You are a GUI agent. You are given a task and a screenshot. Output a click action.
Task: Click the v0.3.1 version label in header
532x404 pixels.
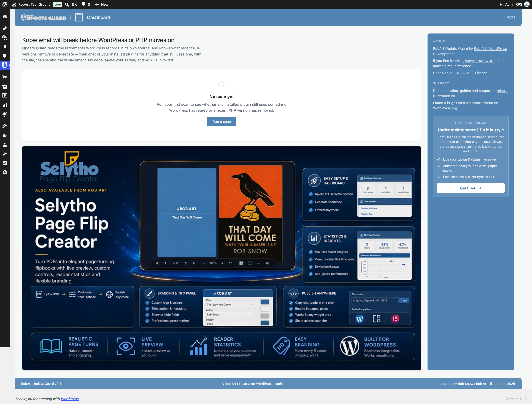coord(511,17)
